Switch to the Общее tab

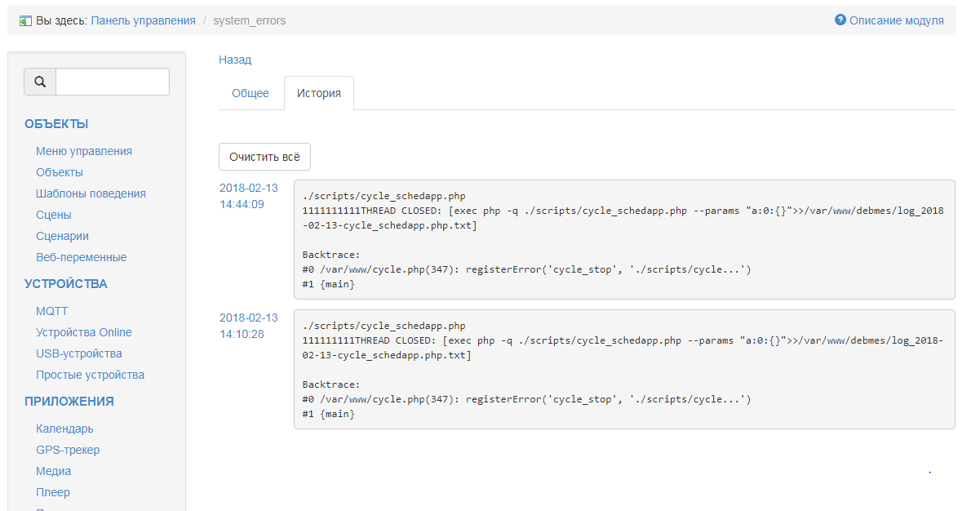click(x=251, y=93)
